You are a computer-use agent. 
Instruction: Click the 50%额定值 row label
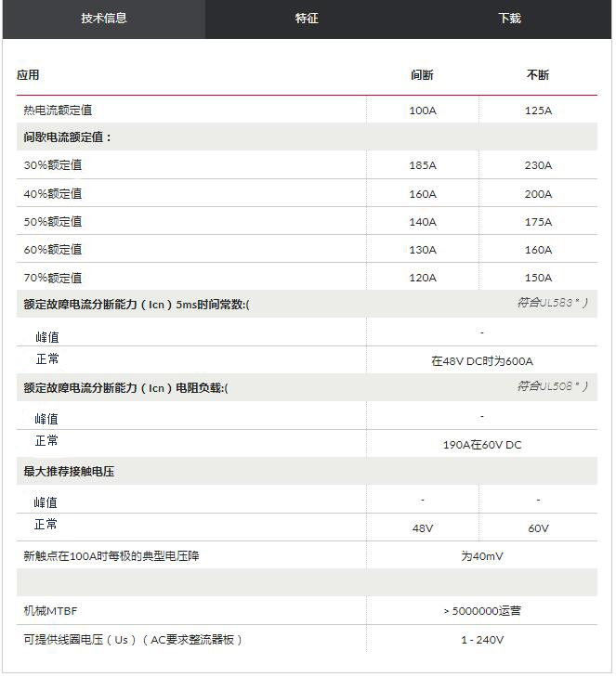pos(53,221)
